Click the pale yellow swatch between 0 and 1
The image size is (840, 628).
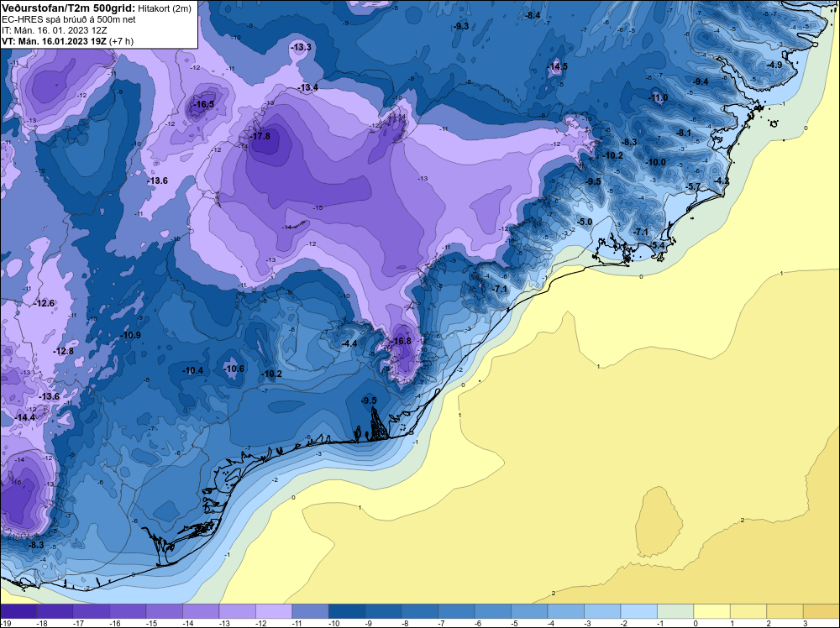pos(711,611)
